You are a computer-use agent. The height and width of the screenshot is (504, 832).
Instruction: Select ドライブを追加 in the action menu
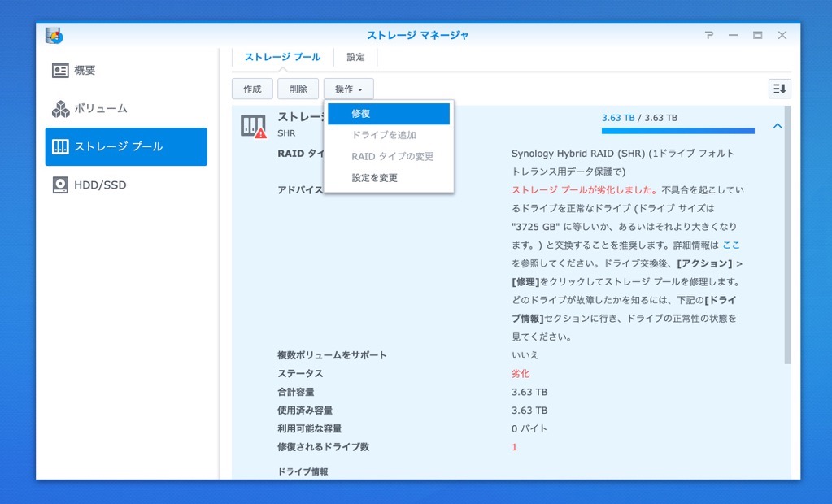click(389, 135)
